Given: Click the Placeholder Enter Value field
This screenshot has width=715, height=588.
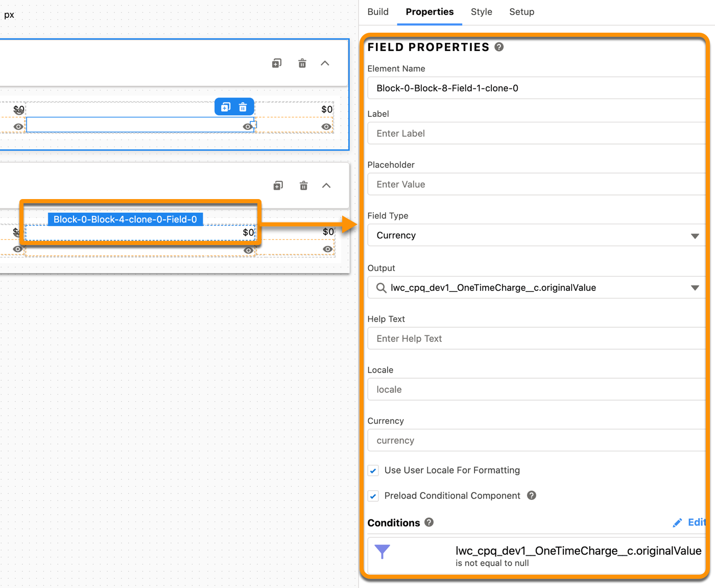Looking at the screenshot, I should (536, 184).
